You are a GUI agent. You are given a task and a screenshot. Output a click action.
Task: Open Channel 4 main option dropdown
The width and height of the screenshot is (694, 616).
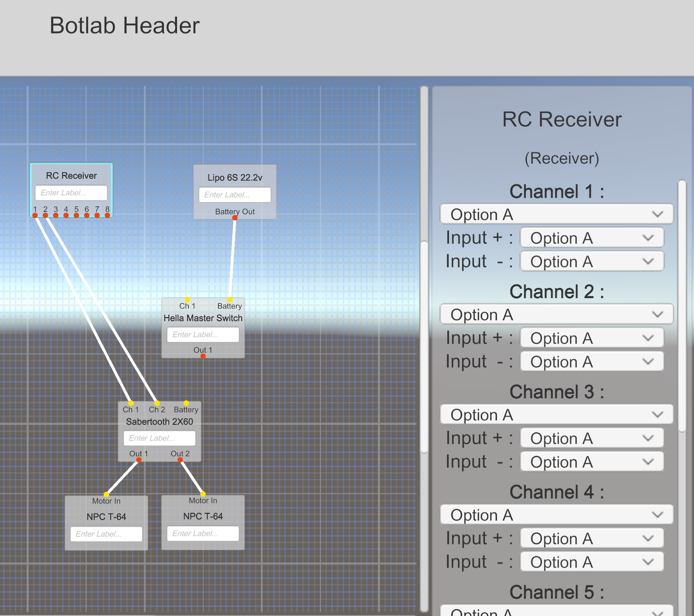point(556,515)
